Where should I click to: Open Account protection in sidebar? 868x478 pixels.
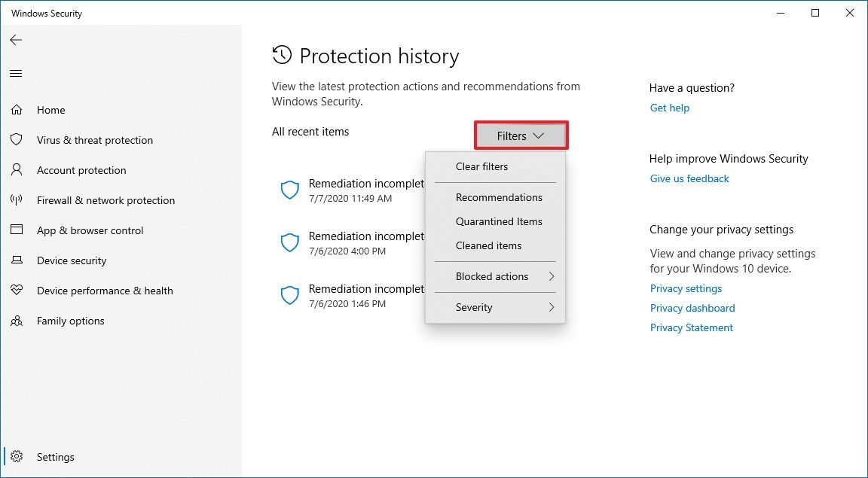pos(81,170)
